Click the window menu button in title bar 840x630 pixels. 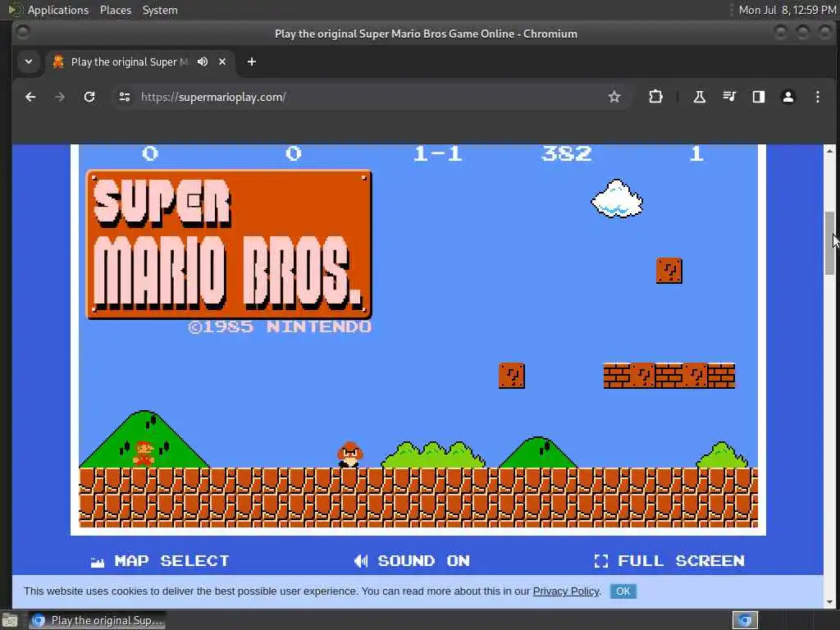pos(22,33)
